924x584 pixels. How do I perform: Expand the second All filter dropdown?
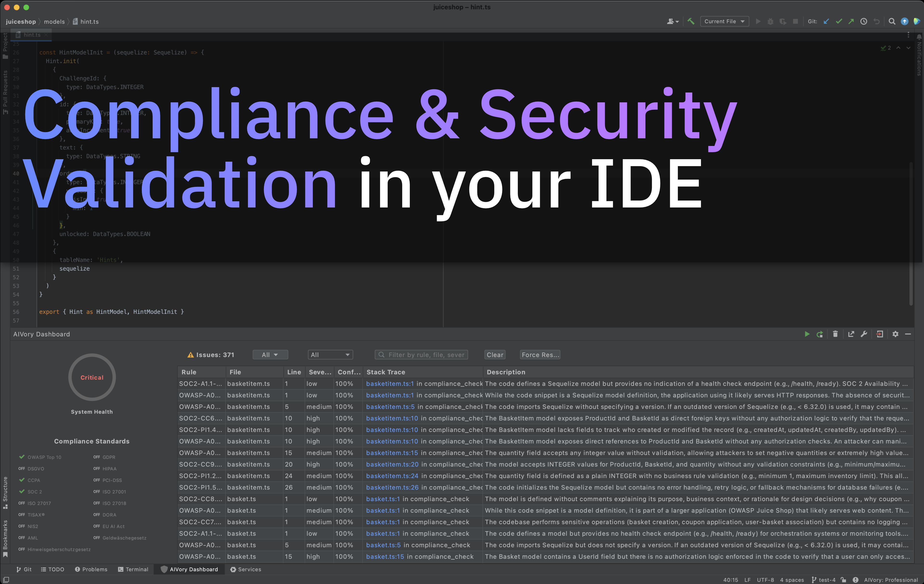[x=330, y=355]
